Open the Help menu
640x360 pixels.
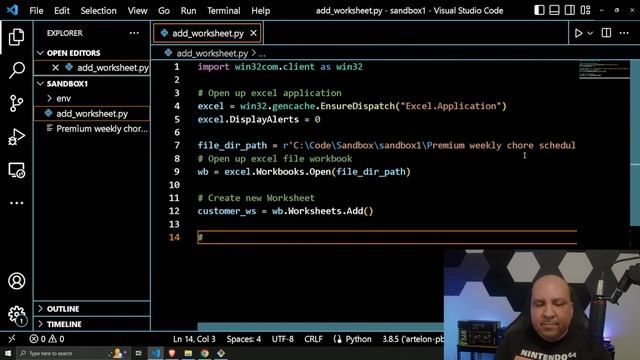260,11
